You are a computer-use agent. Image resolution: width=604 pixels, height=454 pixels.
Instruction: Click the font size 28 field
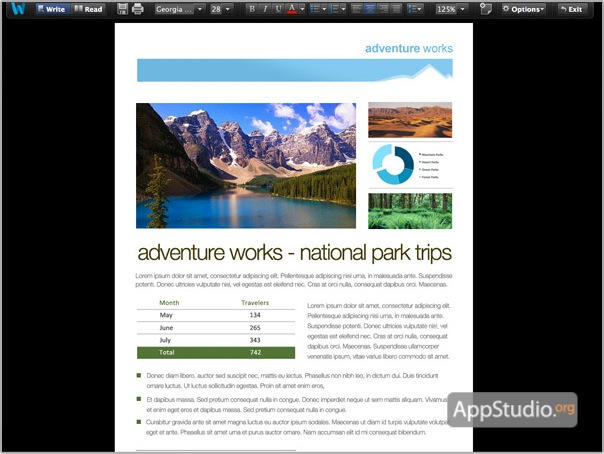coord(216,9)
